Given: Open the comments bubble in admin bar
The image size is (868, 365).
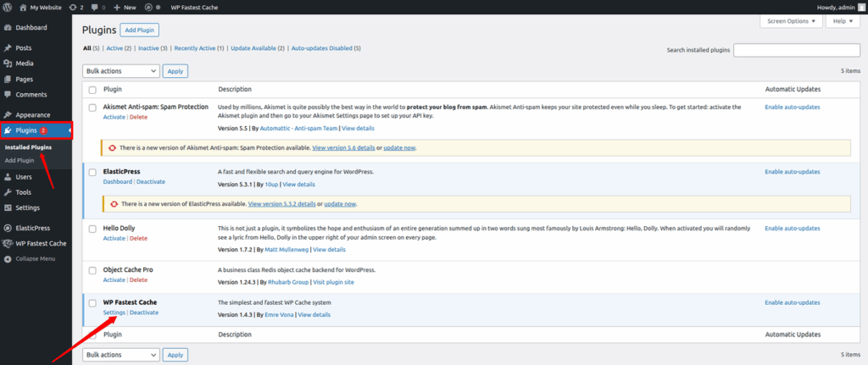Looking at the screenshot, I should click(x=98, y=8).
